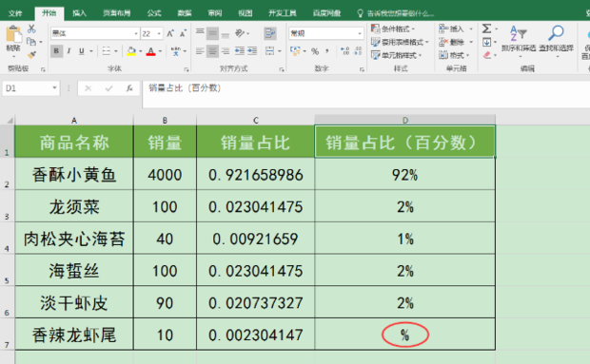590x364 pixels.
Task: Switch to the 开发工具 Developer tab
Action: coord(283,13)
